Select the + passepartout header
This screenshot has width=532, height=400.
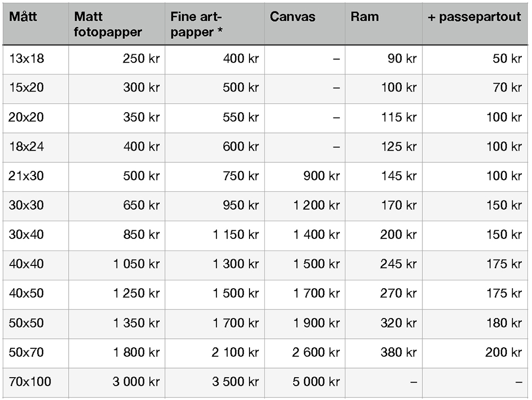[x=475, y=16]
